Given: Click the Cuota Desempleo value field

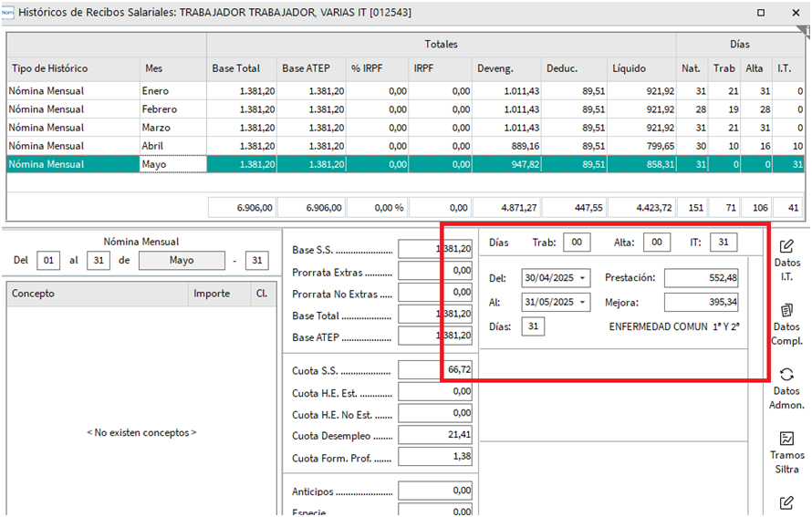Looking at the screenshot, I should (x=435, y=435).
